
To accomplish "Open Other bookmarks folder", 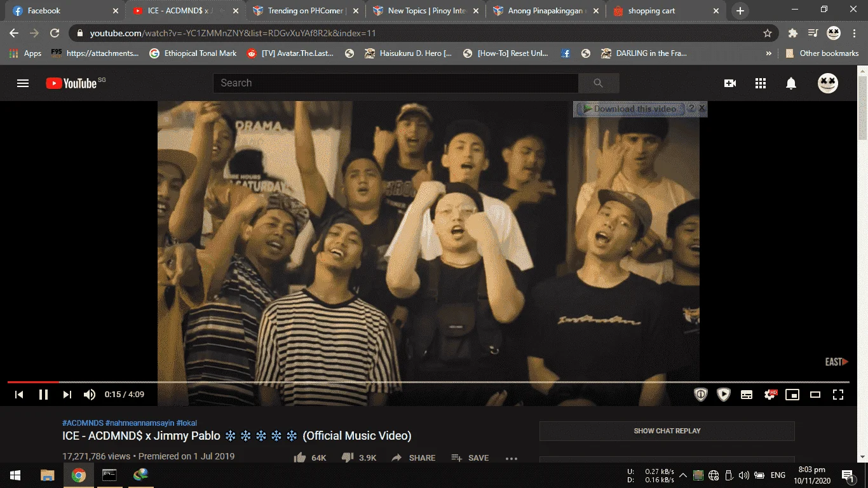I will click(822, 53).
